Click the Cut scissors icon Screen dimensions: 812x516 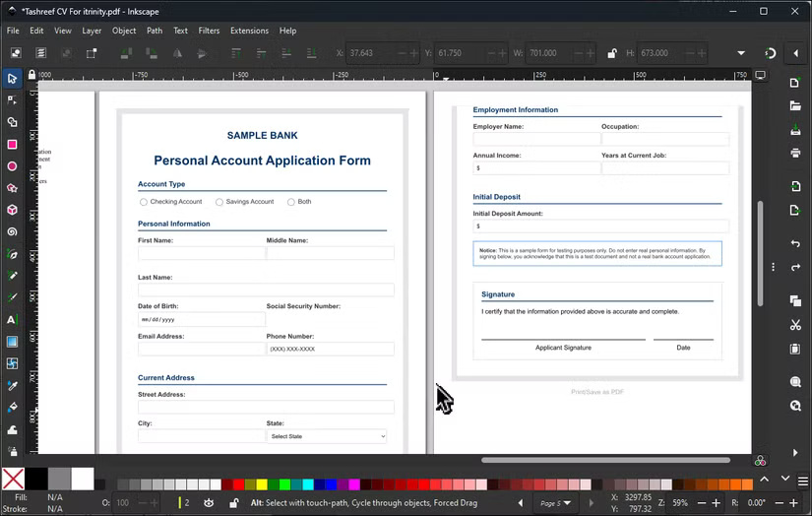coord(795,325)
